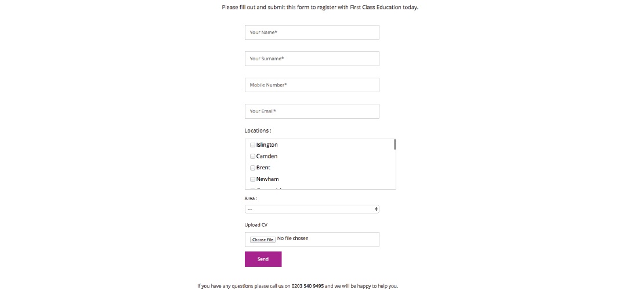Screen dimensions: 644x290
Task: Select the Mobile Number field
Action: pyautogui.click(x=312, y=85)
